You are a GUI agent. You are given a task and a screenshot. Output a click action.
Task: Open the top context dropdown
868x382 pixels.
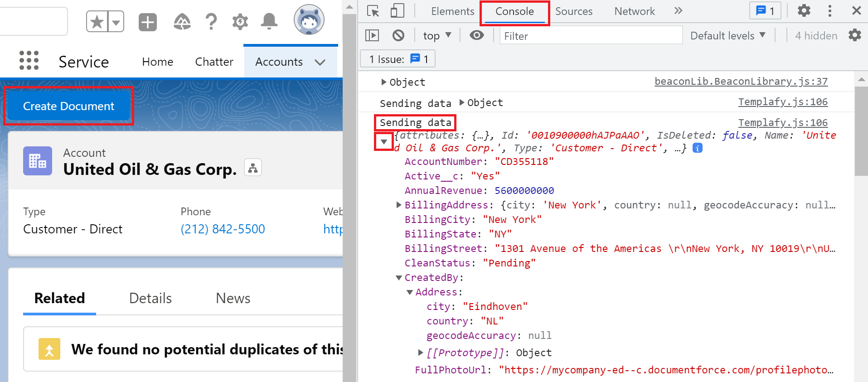[437, 35]
